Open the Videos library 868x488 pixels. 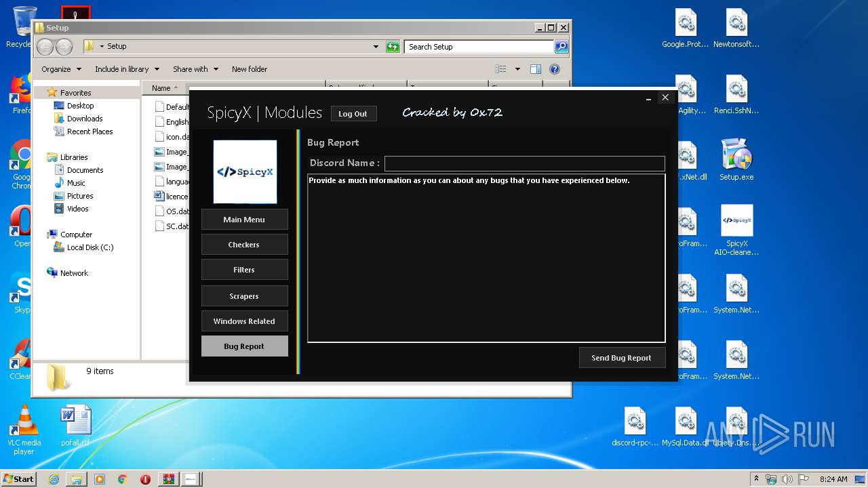[77, 209]
